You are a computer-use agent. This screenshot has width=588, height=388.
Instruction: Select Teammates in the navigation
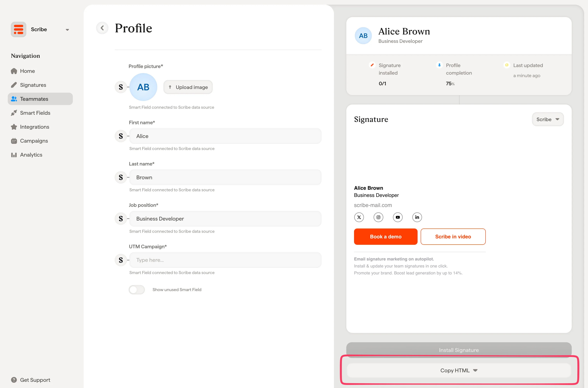coord(40,99)
